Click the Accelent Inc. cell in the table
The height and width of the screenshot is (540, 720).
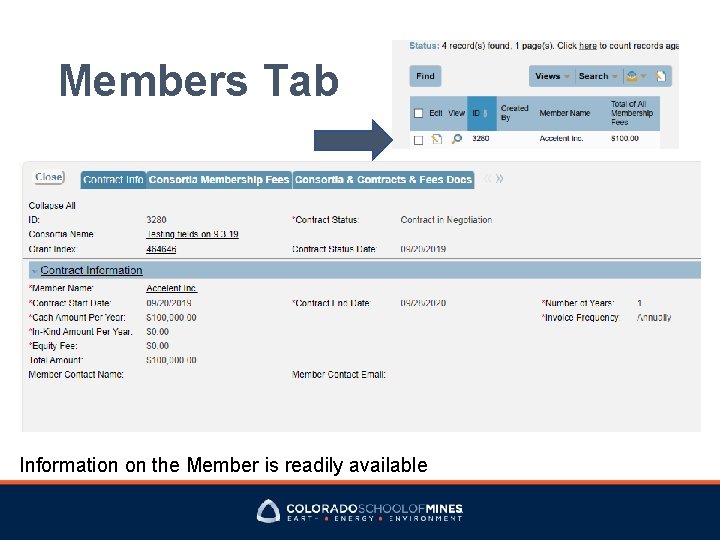click(x=561, y=138)
